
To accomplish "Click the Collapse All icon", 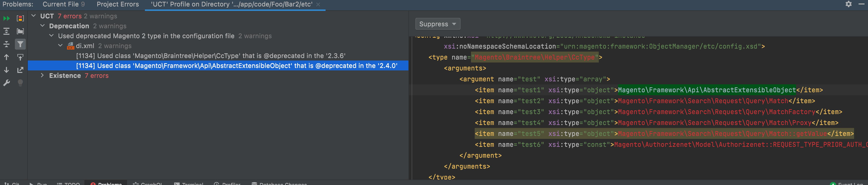I will (x=6, y=44).
